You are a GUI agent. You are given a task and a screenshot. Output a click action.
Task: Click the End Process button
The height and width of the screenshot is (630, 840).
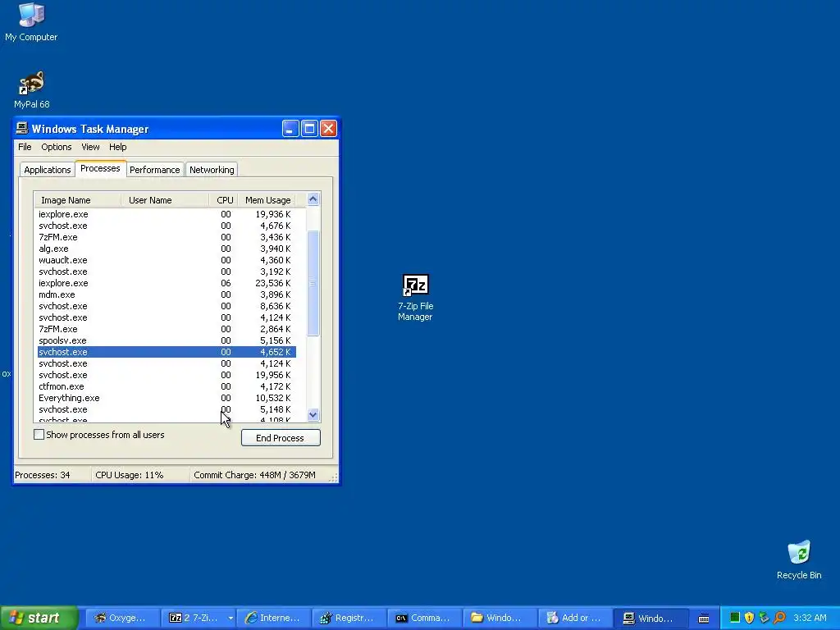tap(281, 438)
